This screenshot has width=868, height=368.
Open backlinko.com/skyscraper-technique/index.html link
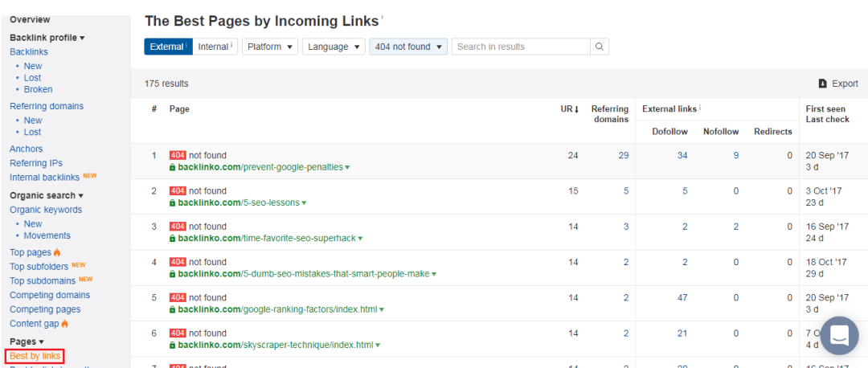pos(276,345)
